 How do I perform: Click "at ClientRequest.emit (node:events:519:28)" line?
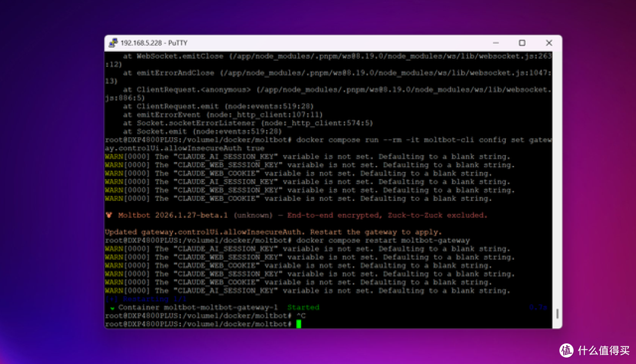pyautogui.click(x=218, y=106)
